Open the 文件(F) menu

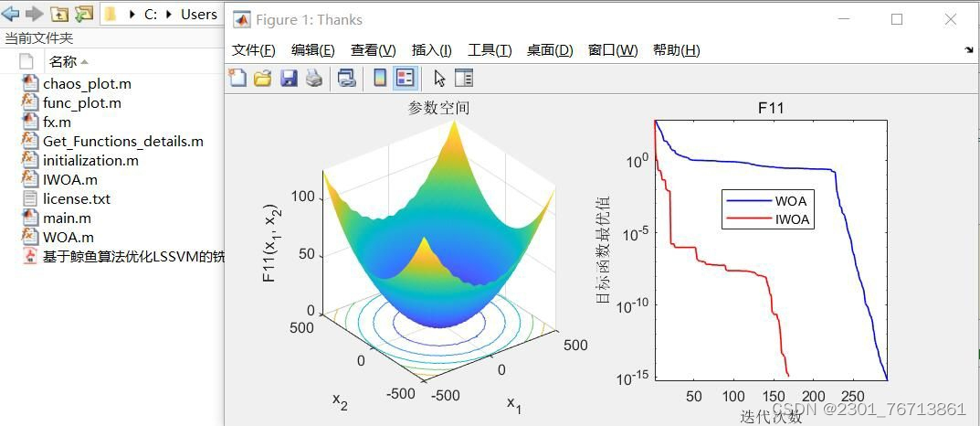tap(253, 50)
